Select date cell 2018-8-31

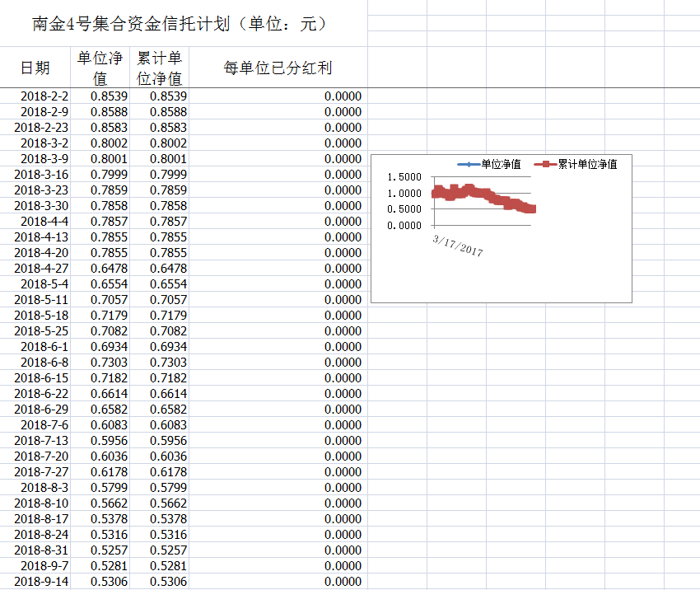point(35,550)
